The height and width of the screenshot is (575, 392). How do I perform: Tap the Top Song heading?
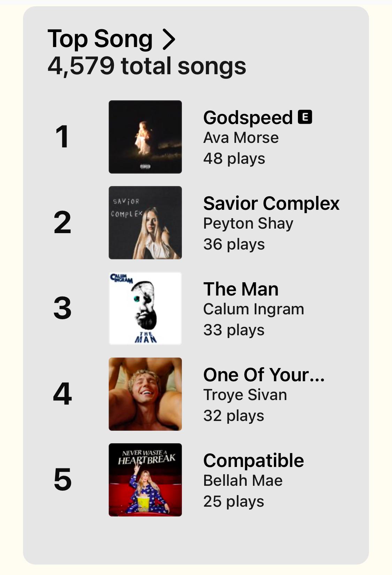(100, 39)
